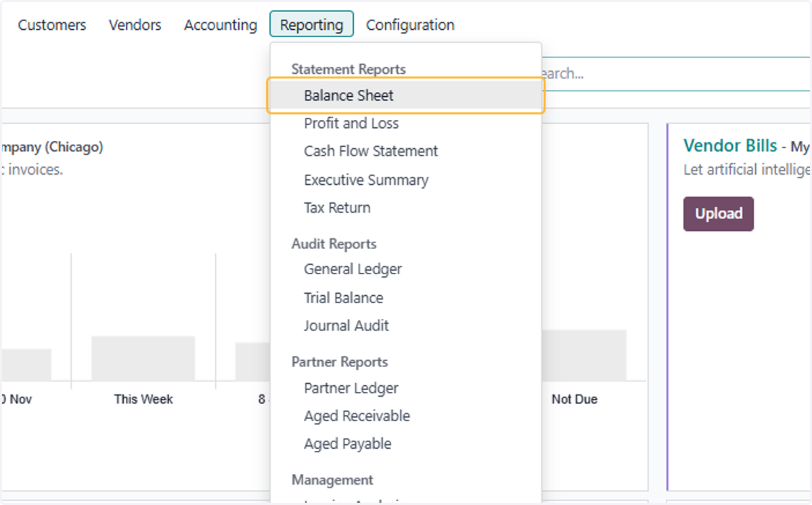Click the 'Not Due' axis label
Screen dimensions: 812x505
574,399
